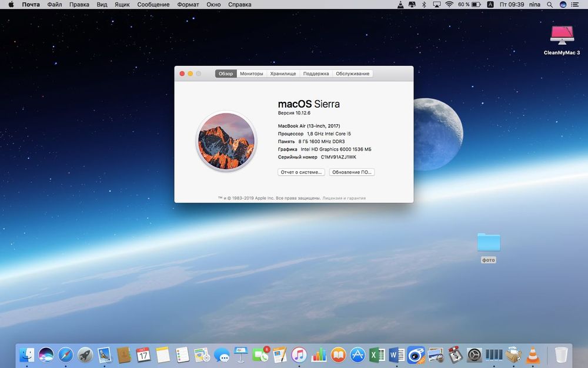Viewport: 588px width, 368px height.
Task: Click the Bluetooth menu bar icon
Action: 424,5
